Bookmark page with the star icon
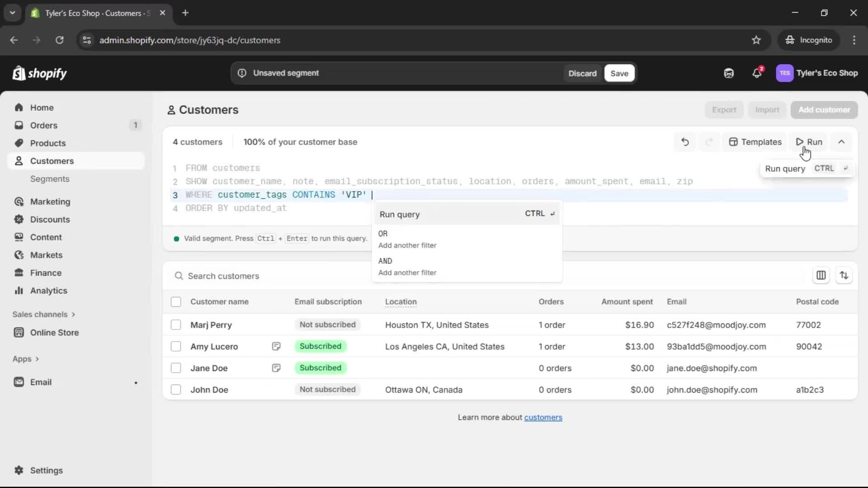 pos(756,40)
